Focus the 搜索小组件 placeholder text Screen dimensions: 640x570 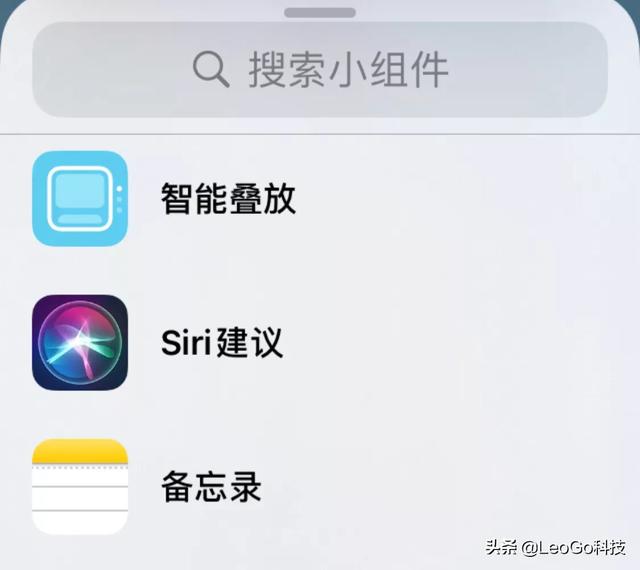349,69
